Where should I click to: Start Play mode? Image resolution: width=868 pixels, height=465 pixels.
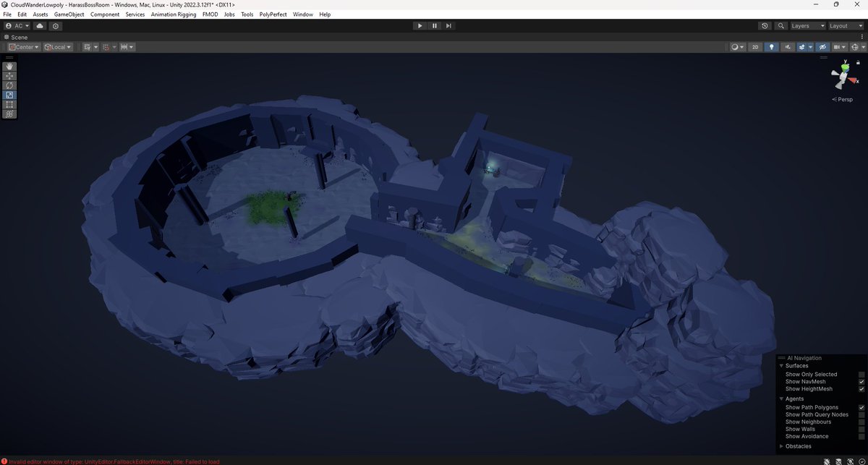(420, 25)
